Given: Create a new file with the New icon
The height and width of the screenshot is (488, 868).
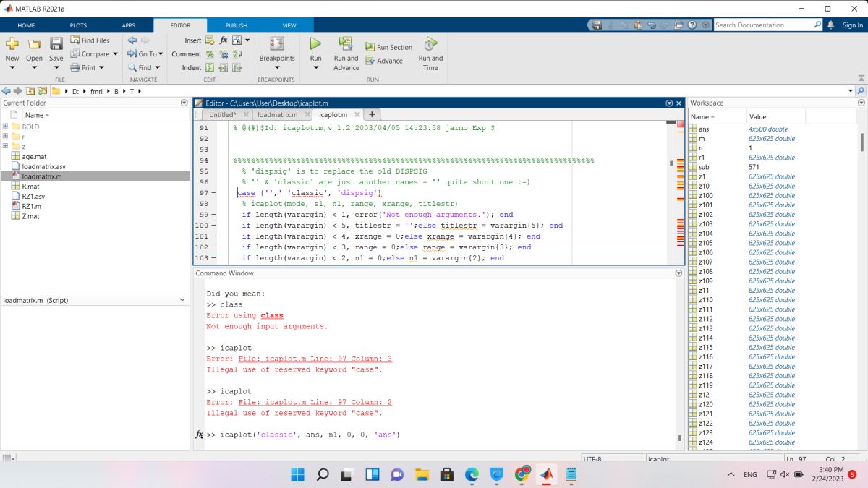Looking at the screenshot, I should click(x=12, y=44).
